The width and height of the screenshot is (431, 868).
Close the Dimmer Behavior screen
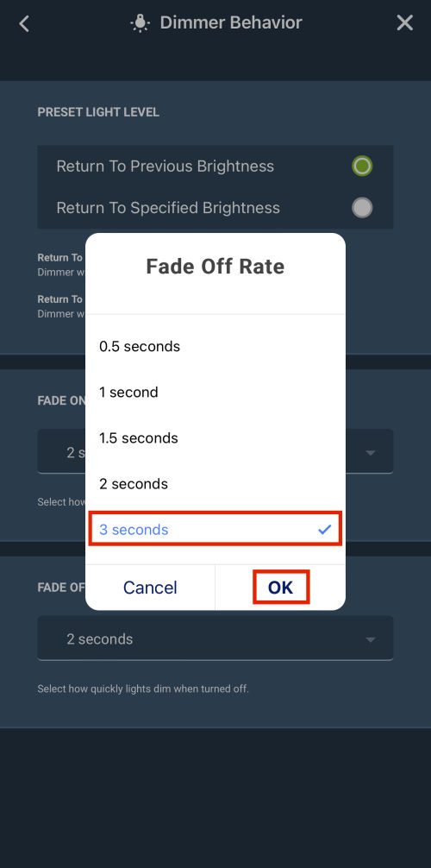click(405, 23)
